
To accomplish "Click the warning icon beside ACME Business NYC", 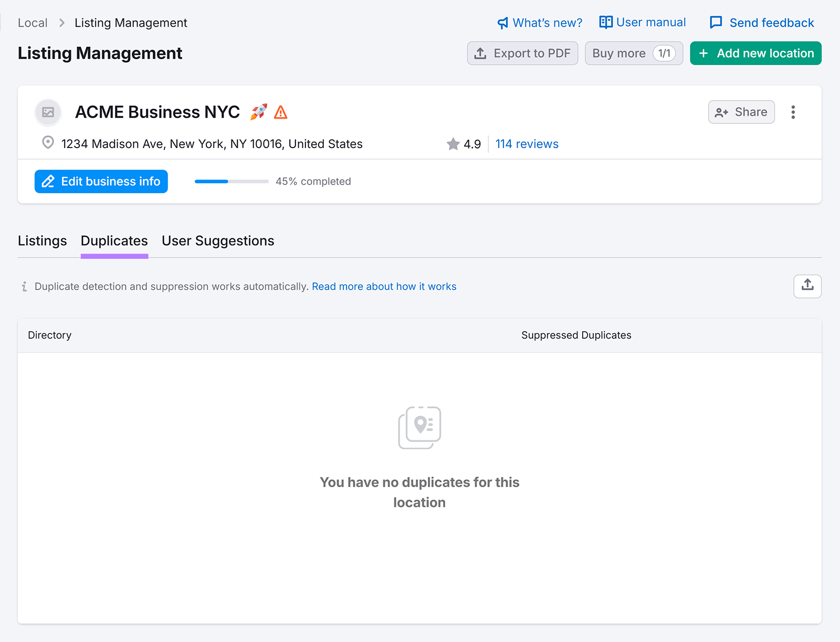I will pyautogui.click(x=281, y=112).
